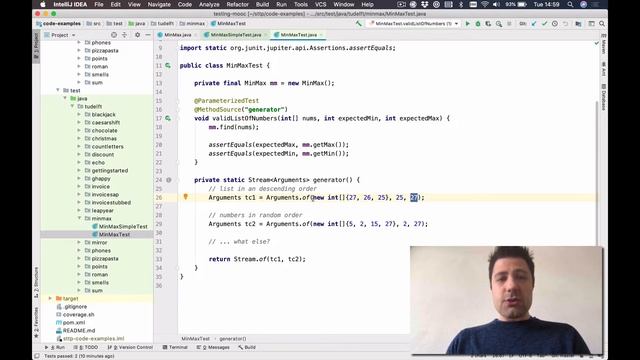Switch to the MinMaxSimpleTest.java tab

coord(235,35)
